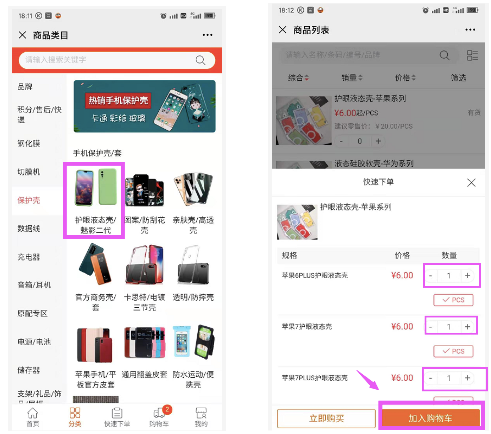Sort product list by sales volume

point(352,78)
